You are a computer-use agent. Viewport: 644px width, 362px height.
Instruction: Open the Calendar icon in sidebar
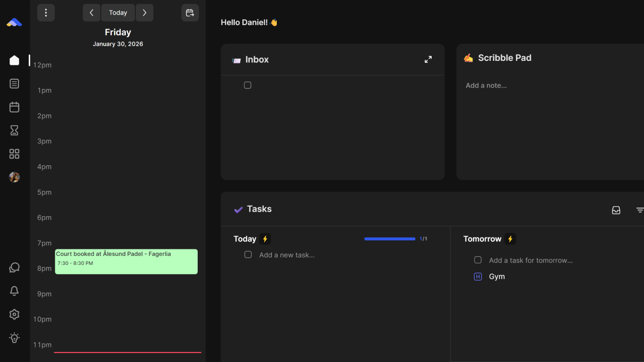[14, 107]
